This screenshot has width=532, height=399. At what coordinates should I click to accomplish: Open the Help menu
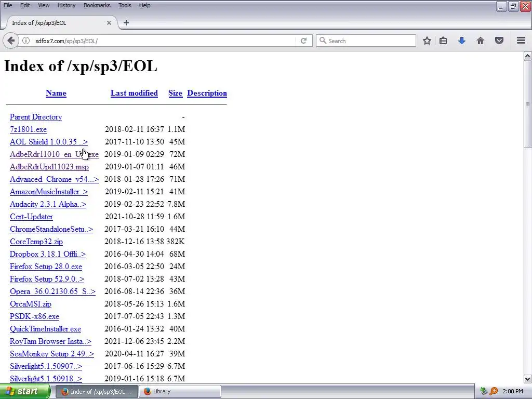[x=144, y=5]
